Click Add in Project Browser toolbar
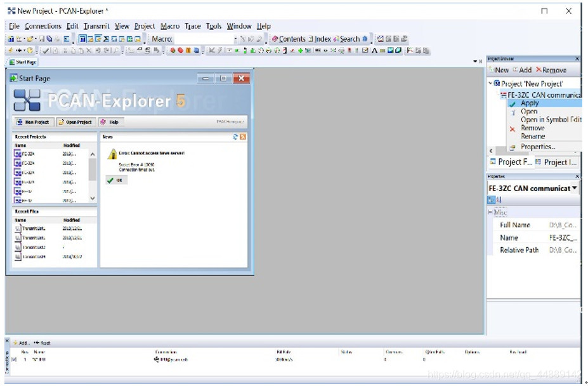 point(523,70)
